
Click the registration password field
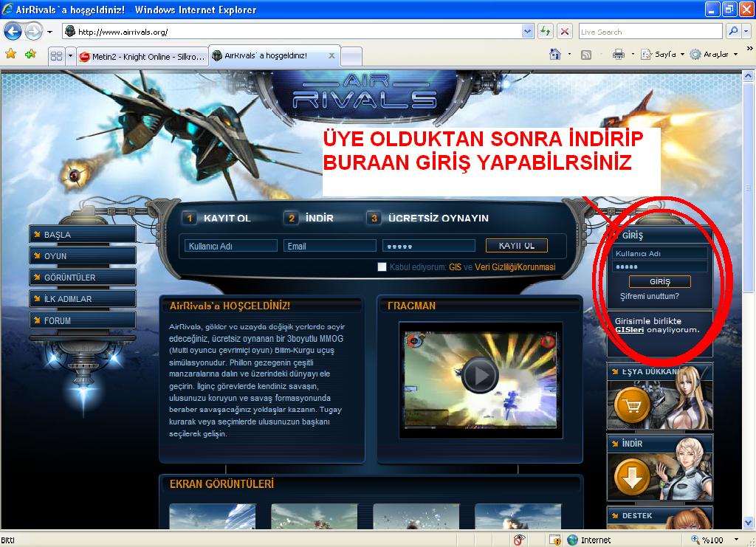click(x=429, y=246)
